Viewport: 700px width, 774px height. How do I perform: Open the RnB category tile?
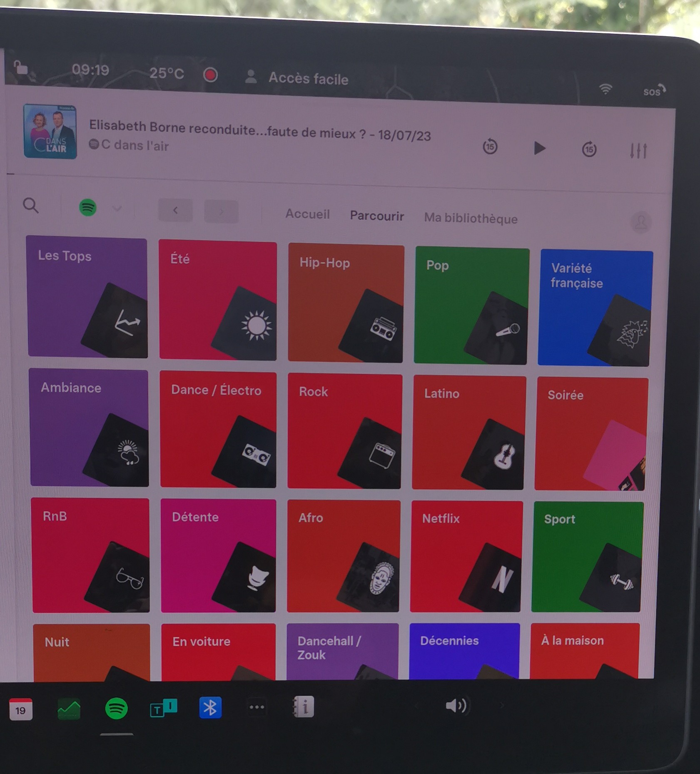pyautogui.click(x=91, y=555)
